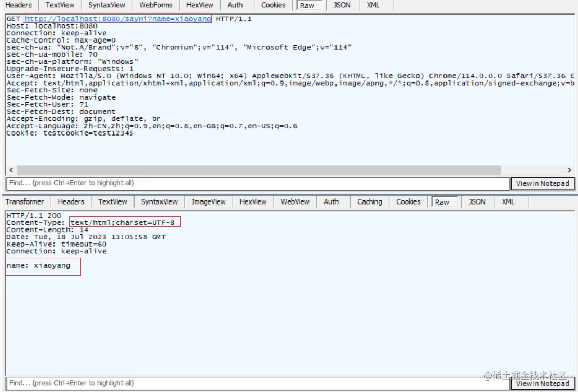Screen dimensions: 578x392
Task: Switch to response Headers tab
Action: click(x=71, y=202)
